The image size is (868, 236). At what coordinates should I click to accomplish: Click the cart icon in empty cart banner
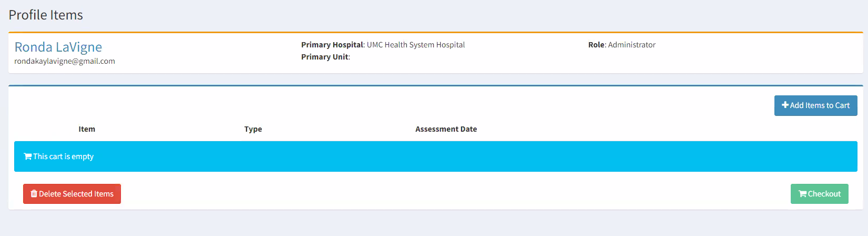coord(27,156)
